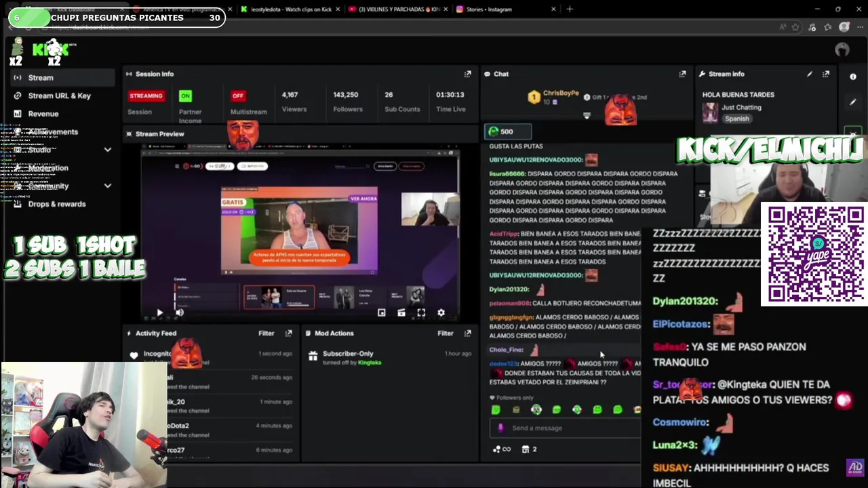Open the Activity Feed Filter

266,333
